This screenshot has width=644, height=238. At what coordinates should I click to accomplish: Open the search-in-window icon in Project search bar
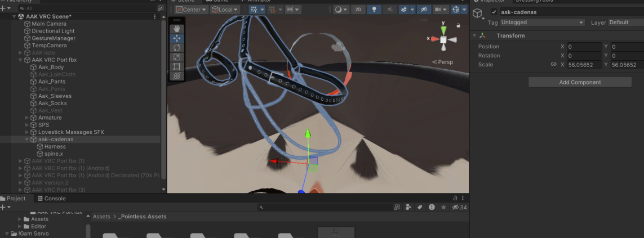pyautogui.click(x=397, y=207)
